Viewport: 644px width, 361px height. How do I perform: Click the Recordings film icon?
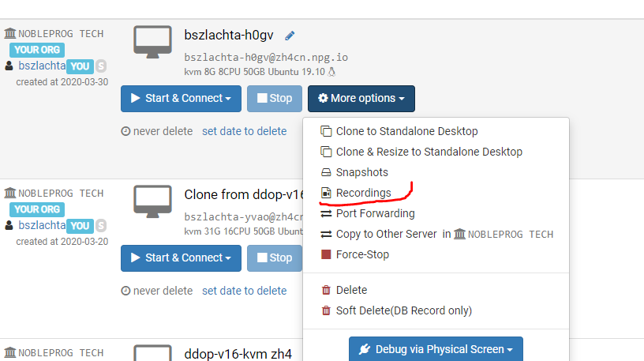coord(326,193)
